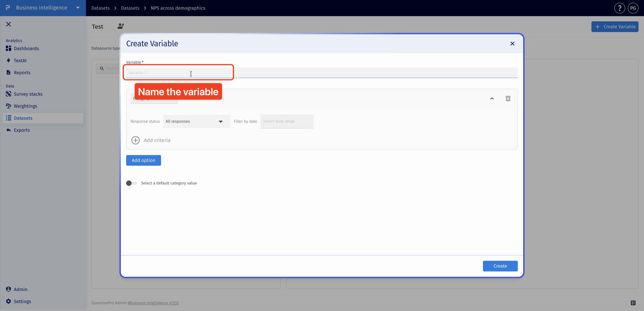This screenshot has height=311, width=644.
Task: Open the PG user profile avatar
Action: (x=633, y=8)
